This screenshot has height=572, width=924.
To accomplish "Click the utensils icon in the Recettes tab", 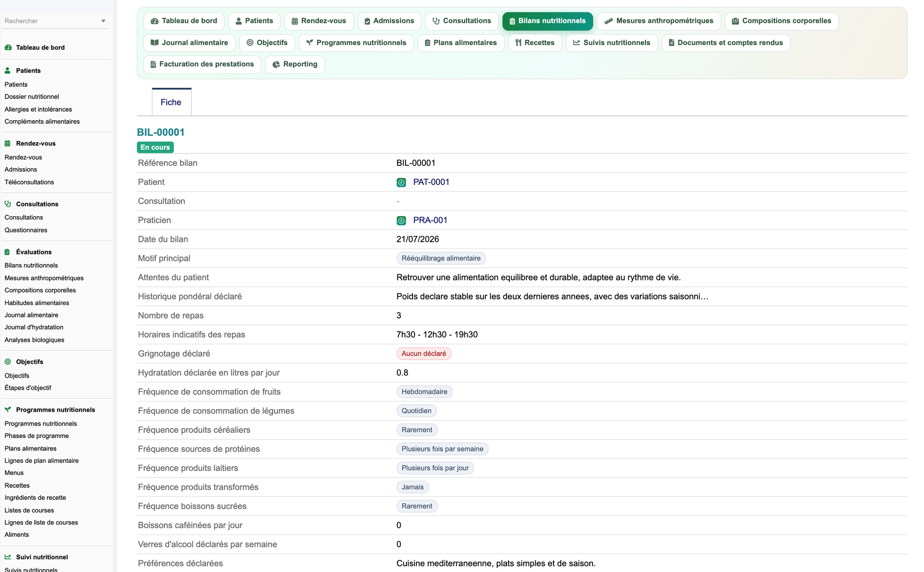I will pyautogui.click(x=519, y=43).
